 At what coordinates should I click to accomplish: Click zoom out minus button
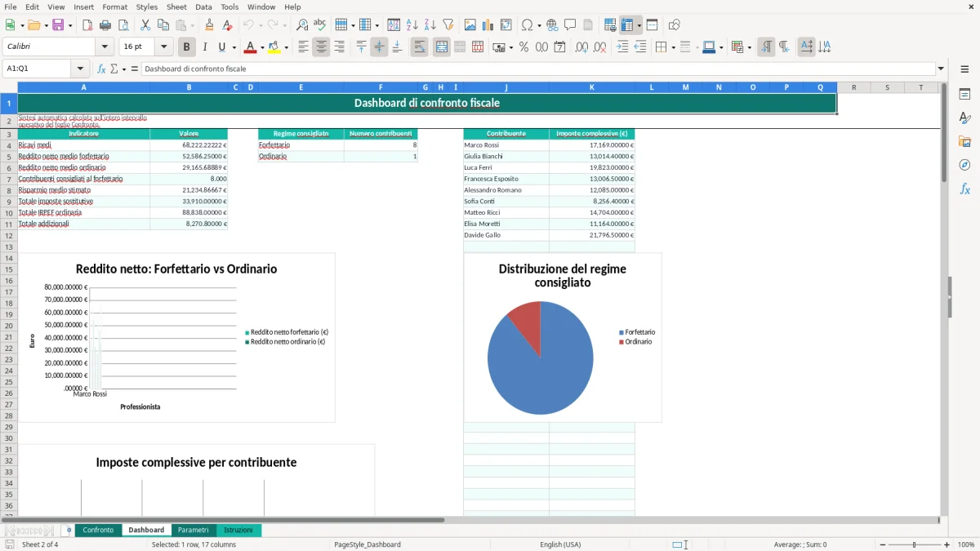882,544
